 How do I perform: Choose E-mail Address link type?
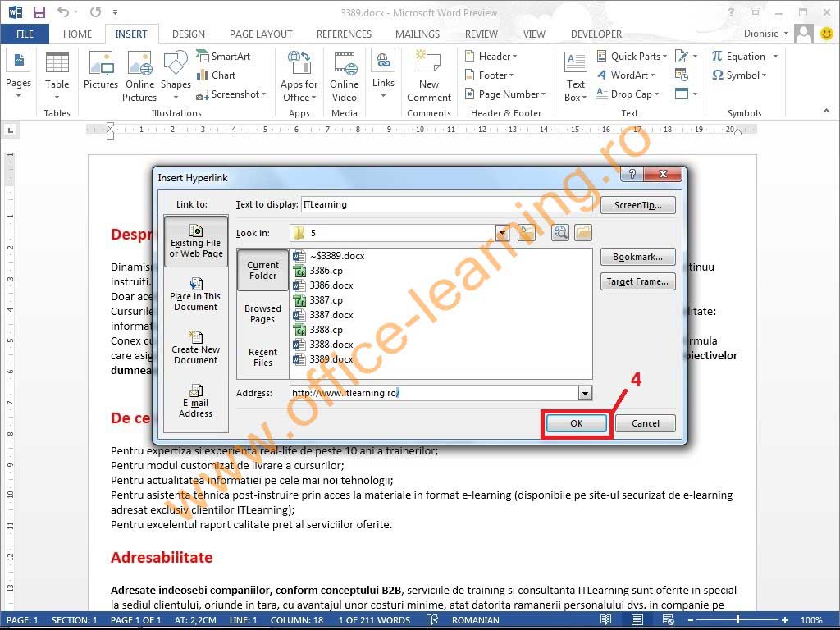pos(196,400)
